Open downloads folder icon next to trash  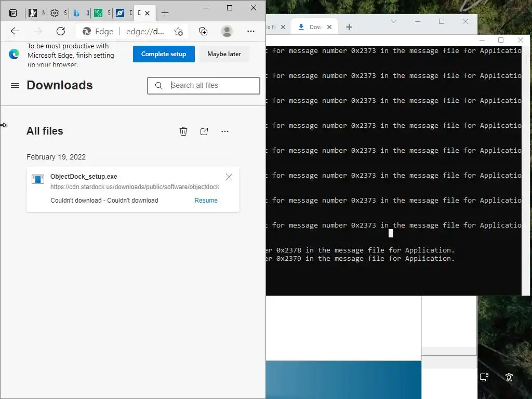pos(204,131)
